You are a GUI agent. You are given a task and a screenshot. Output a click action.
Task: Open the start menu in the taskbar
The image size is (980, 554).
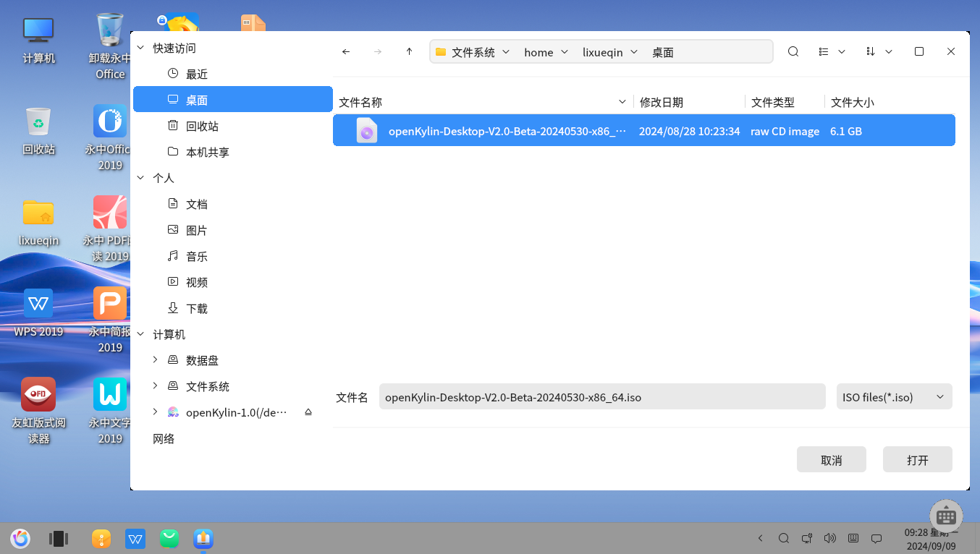pyautogui.click(x=20, y=538)
